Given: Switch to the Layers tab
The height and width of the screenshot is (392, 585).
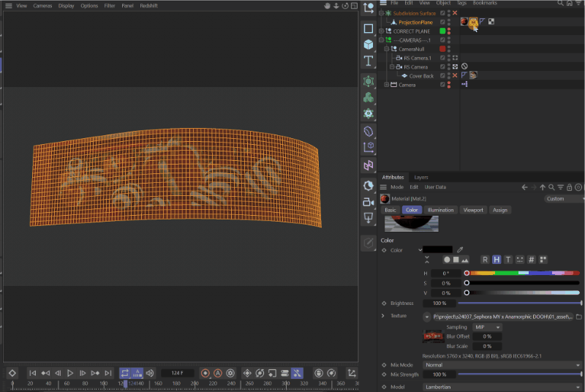Looking at the screenshot, I should pyautogui.click(x=421, y=177).
